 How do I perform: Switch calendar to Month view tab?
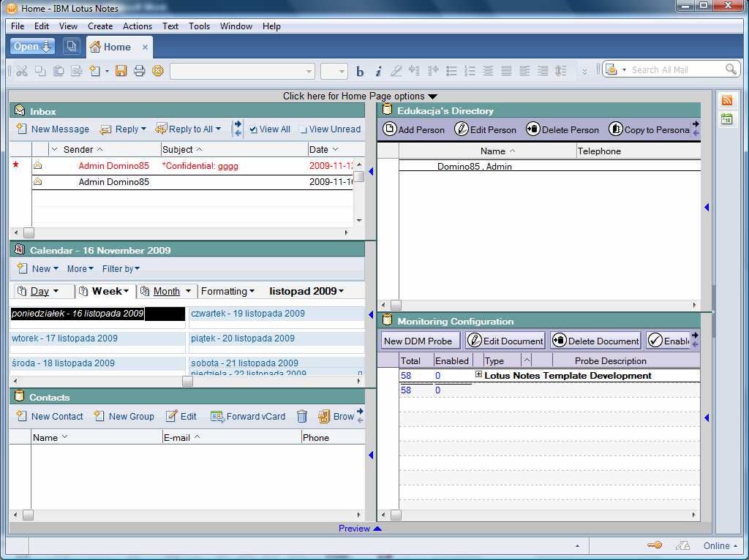click(167, 291)
